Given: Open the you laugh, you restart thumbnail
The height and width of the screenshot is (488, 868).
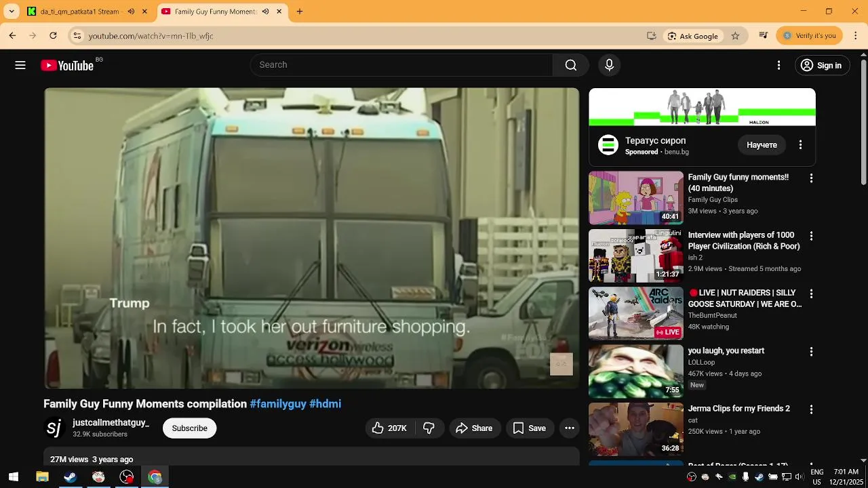Looking at the screenshot, I should pos(636,371).
